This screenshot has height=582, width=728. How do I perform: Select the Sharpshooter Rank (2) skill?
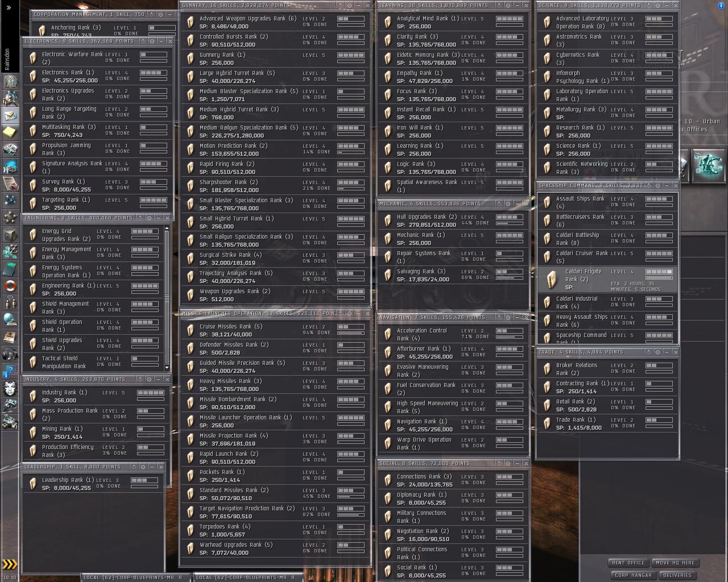coord(276,186)
